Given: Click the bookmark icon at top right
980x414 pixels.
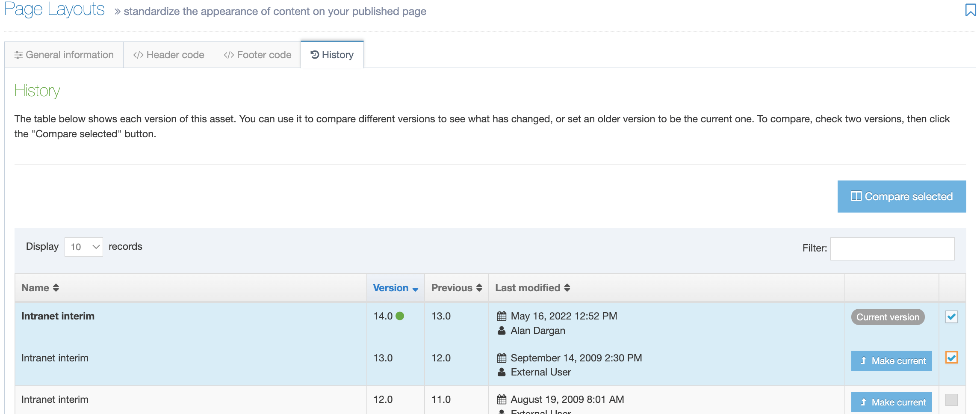Looking at the screenshot, I should coord(970,10).
